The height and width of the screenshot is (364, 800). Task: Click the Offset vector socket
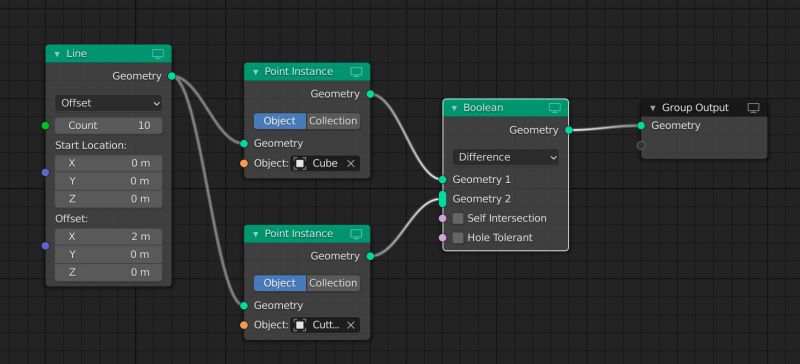click(45, 246)
